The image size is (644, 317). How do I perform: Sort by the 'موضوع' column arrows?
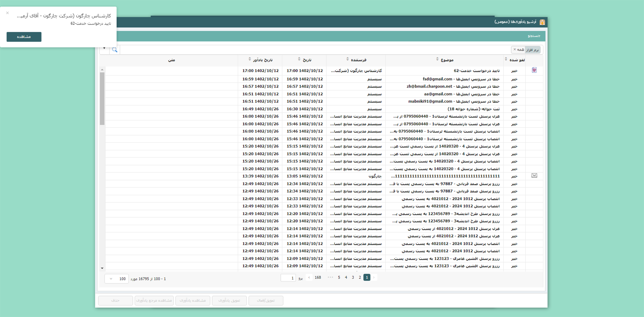coord(437,59)
